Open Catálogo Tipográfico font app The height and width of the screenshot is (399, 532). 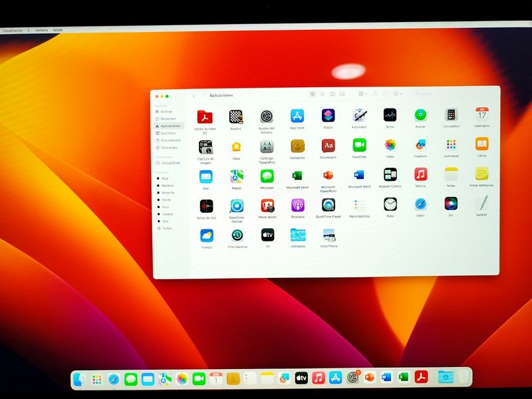(x=267, y=146)
